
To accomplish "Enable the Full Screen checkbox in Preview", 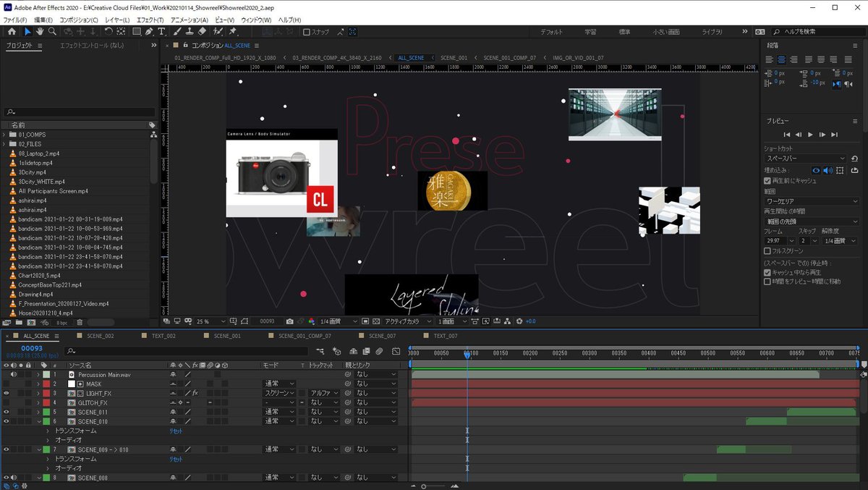I will point(767,251).
